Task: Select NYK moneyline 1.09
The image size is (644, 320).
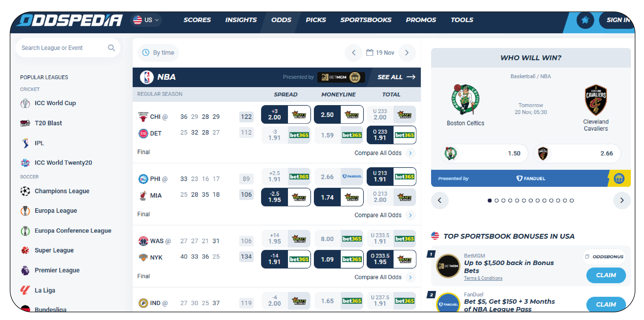Action: click(x=338, y=259)
